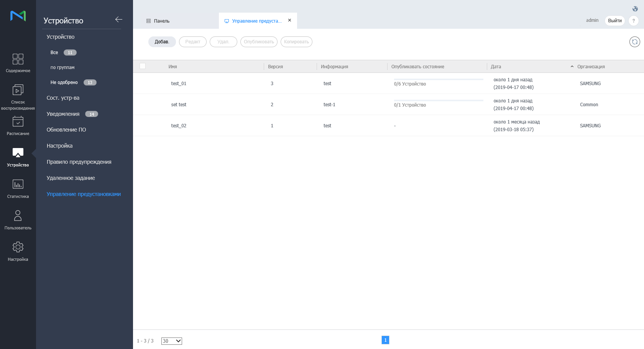This screenshot has width=644, height=349.
Task: Open the rows-per-page dropdown showing 30
Action: pyautogui.click(x=171, y=341)
